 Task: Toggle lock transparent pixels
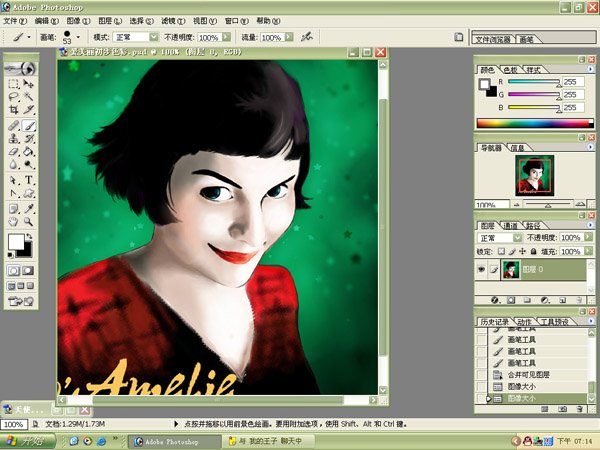point(501,251)
